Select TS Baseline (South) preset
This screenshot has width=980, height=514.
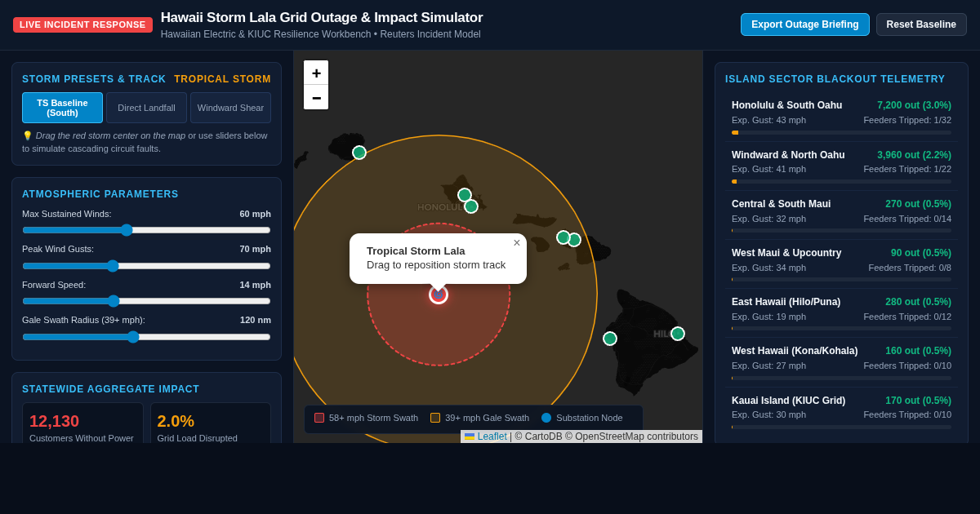click(x=62, y=108)
